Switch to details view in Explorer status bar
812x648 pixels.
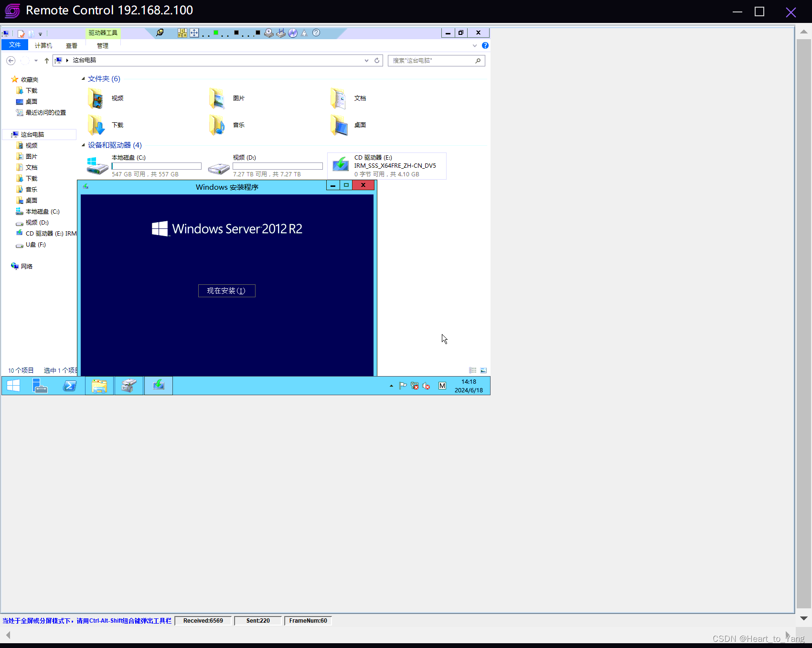[x=472, y=370]
